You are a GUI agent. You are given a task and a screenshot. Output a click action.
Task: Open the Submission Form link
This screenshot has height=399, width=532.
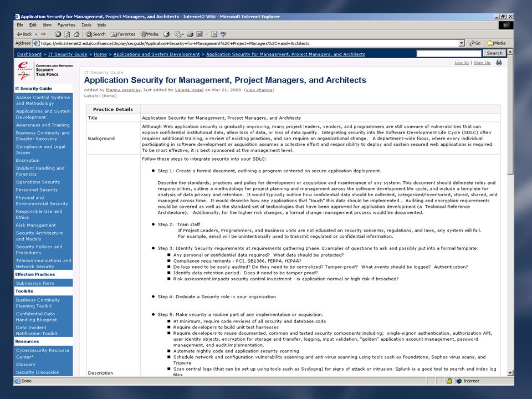point(35,283)
